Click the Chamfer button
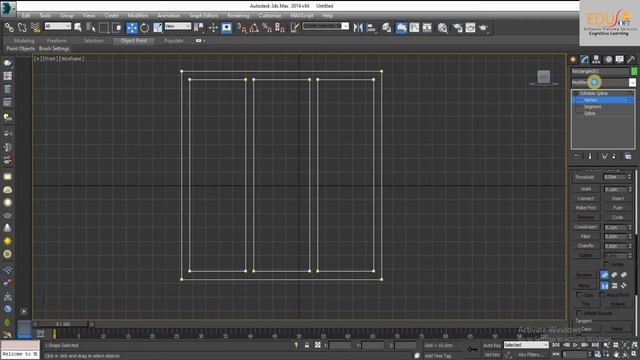The image size is (640, 360). tap(586, 246)
